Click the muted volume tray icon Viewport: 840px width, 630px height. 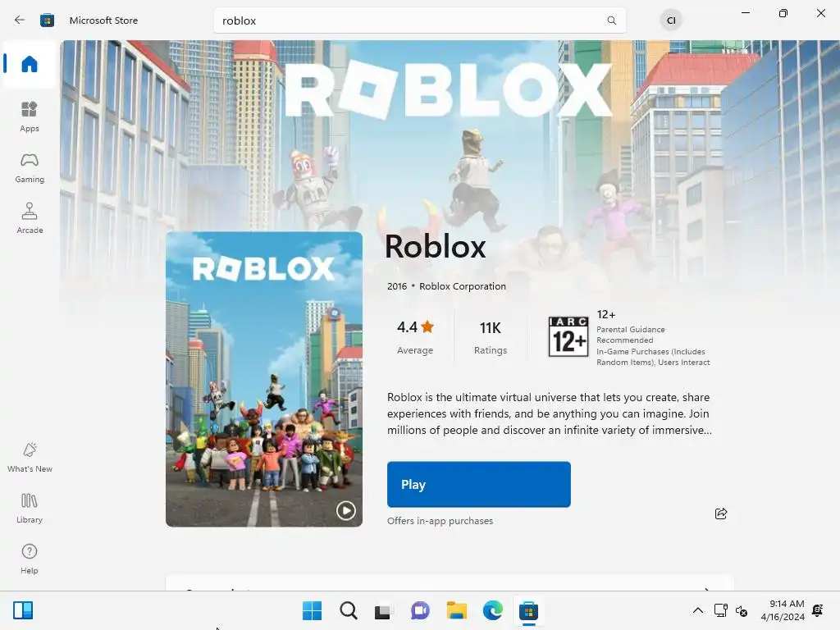[x=742, y=610]
